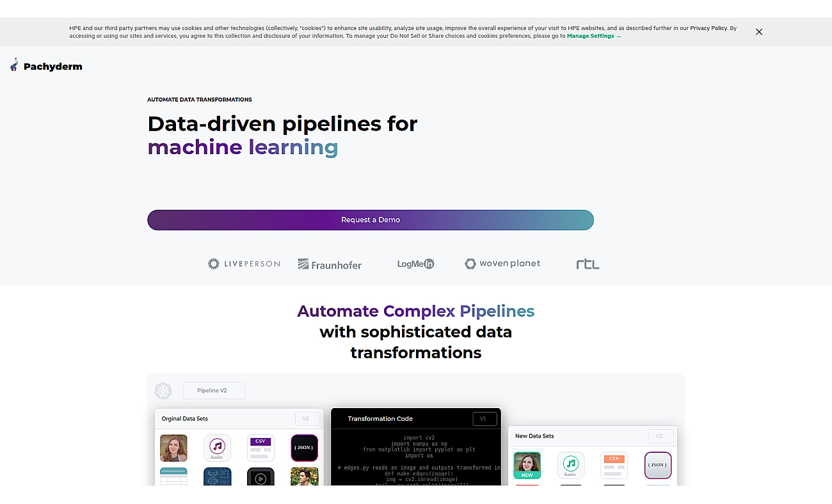The width and height of the screenshot is (832, 504).
Task: Select grey JSON icon in New Data Sets
Action: tap(658, 466)
